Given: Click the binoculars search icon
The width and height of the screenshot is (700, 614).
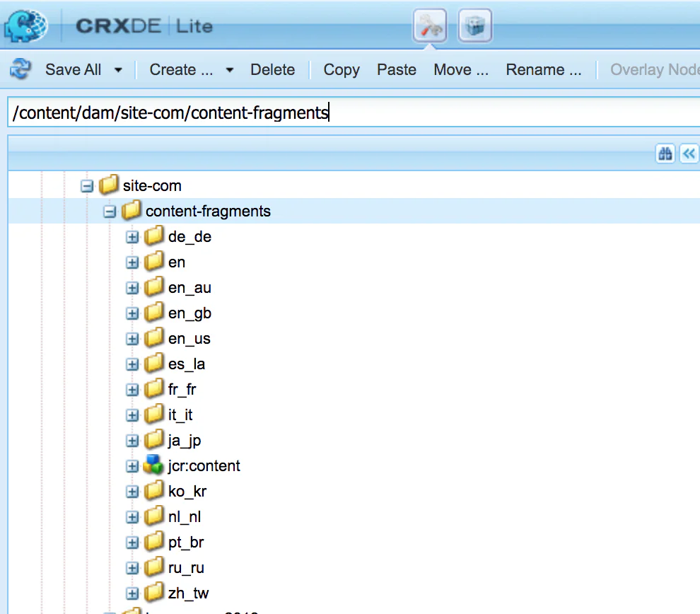Looking at the screenshot, I should [665, 154].
